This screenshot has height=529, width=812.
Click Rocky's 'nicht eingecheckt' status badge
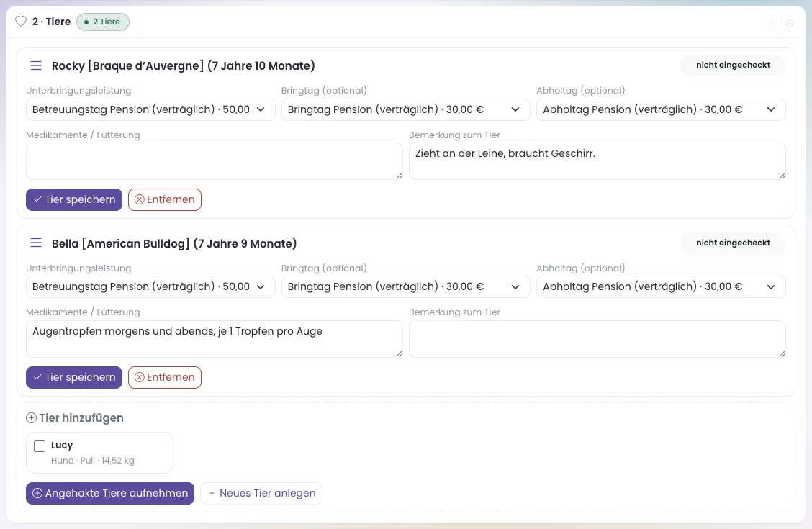pos(733,65)
